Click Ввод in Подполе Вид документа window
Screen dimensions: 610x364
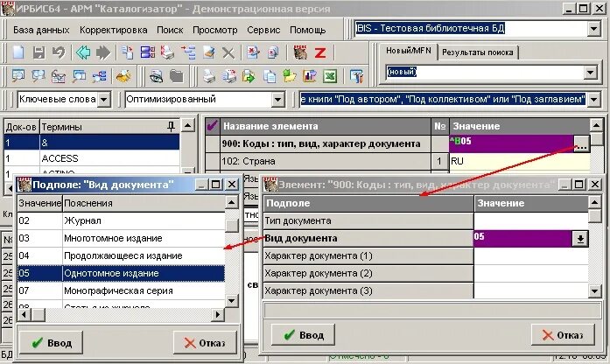(x=52, y=343)
